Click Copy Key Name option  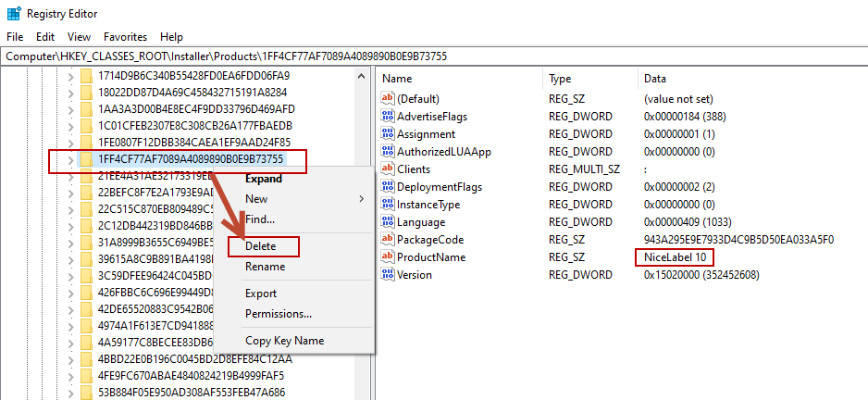pos(284,341)
